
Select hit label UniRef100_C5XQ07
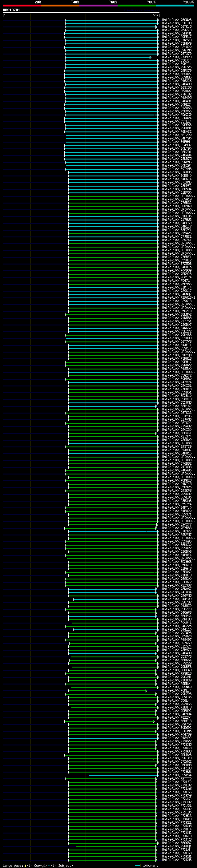177,91
